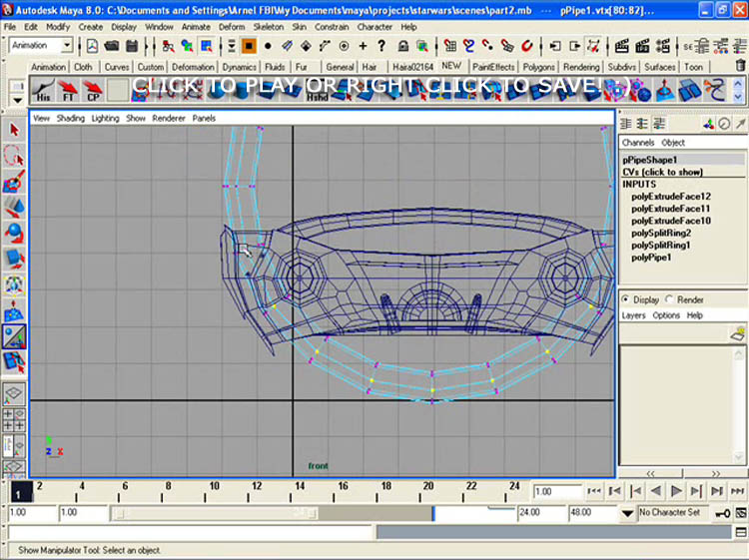Select the arrow Select tool in toolbox

[14, 130]
